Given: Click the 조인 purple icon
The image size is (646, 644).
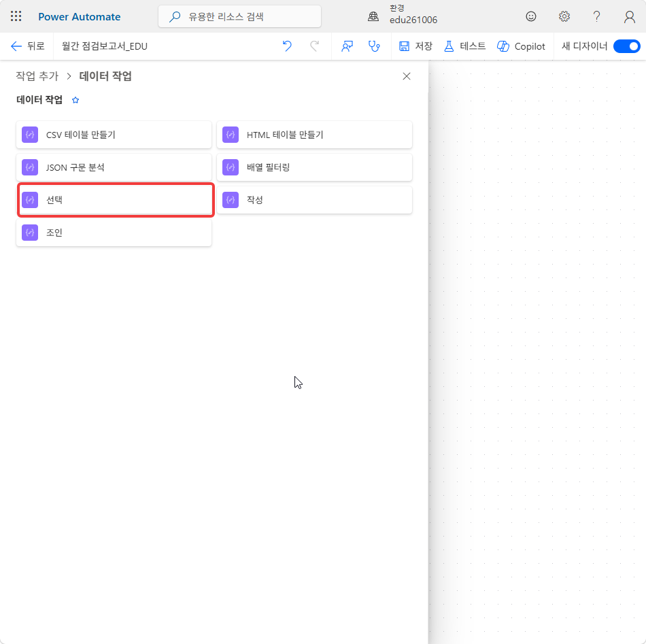Looking at the screenshot, I should click(30, 233).
